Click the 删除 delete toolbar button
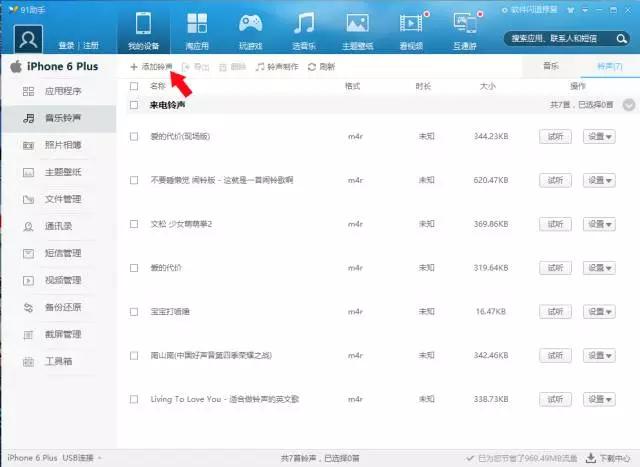640x467 pixels. tap(232, 67)
